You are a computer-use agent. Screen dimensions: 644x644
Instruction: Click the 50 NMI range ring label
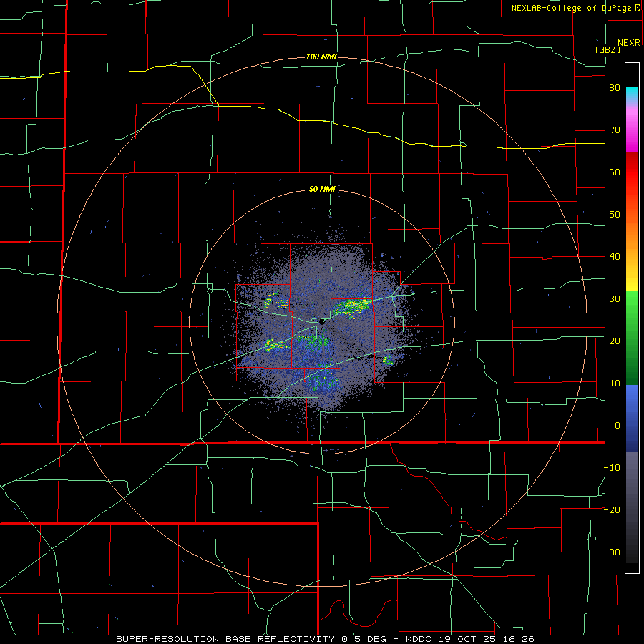click(x=323, y=190)
